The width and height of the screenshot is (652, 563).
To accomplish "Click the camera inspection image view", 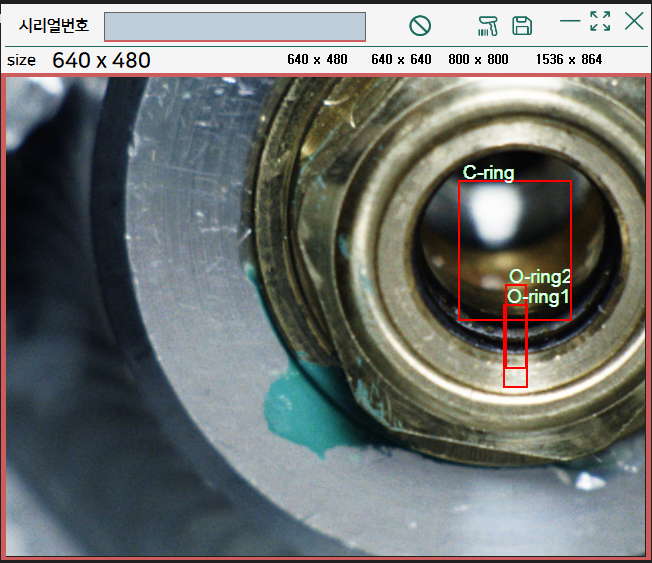I will (326, 316).
